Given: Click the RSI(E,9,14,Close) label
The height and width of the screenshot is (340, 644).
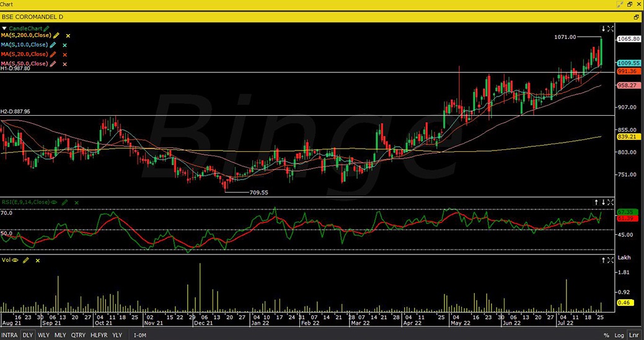Looking at the screenshot, I should (x=25, y=202).
